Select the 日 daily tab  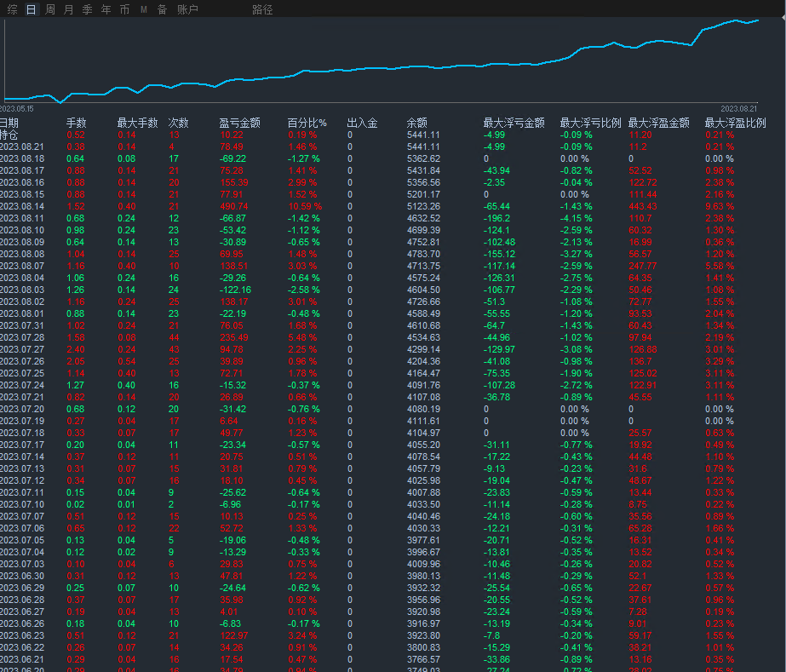coord(32,9)
